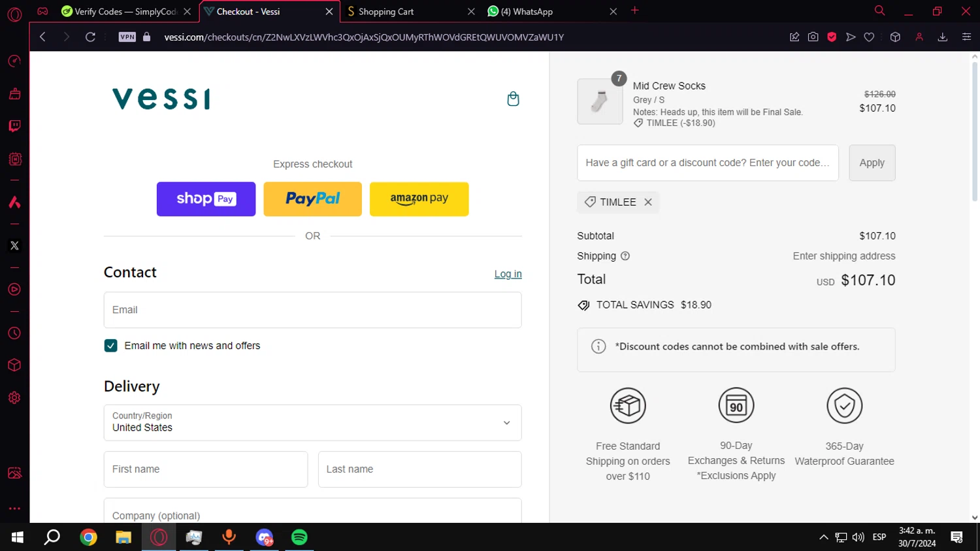Open the Twitch sidebar icon
This screenshot has height=551, width=980.
point(14,125)
